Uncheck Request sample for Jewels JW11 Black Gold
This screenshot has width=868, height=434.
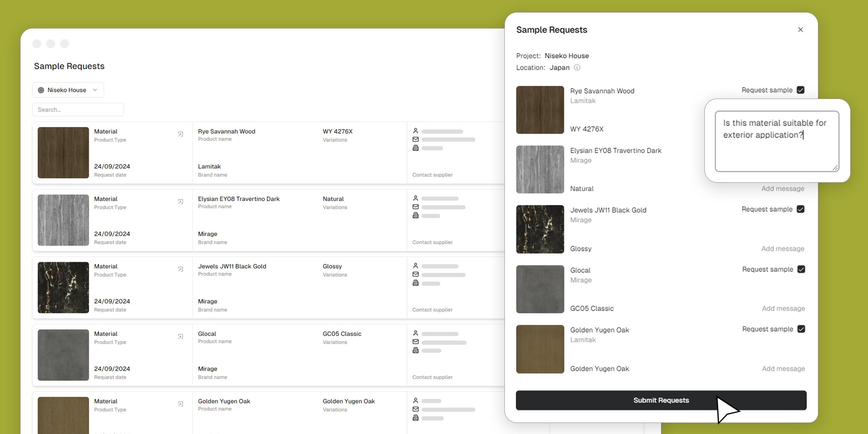coord(801,209)
